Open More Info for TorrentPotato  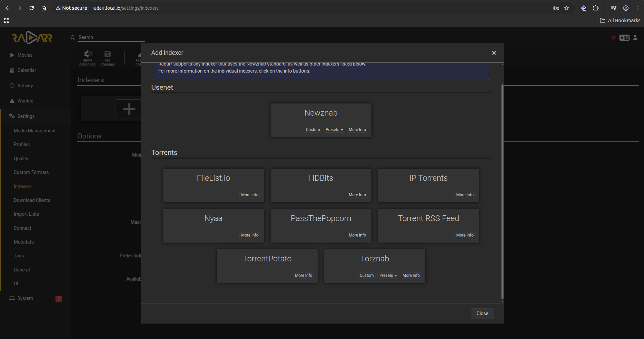tap(304, 276)
